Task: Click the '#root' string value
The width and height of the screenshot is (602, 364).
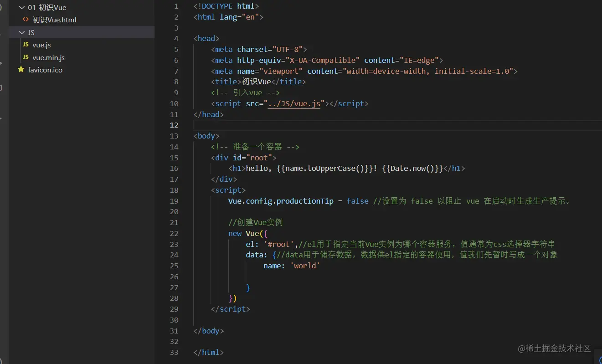Action: point(279,244)
